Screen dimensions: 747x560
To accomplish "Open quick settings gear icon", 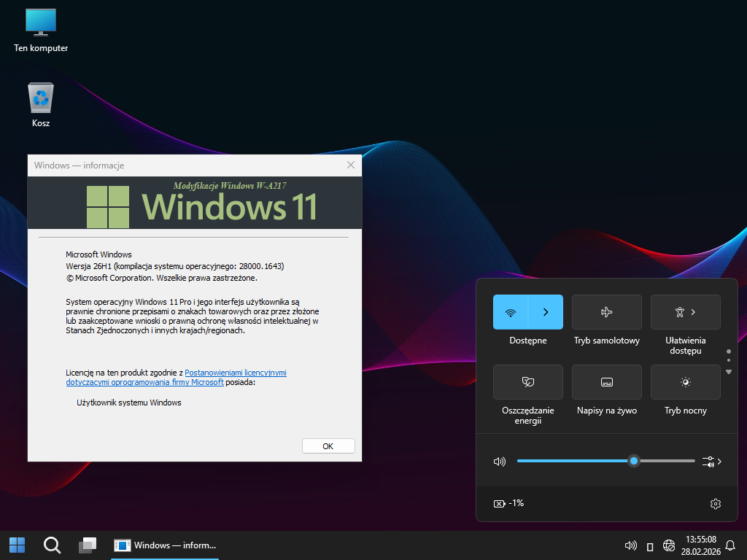I will [715, 504].
